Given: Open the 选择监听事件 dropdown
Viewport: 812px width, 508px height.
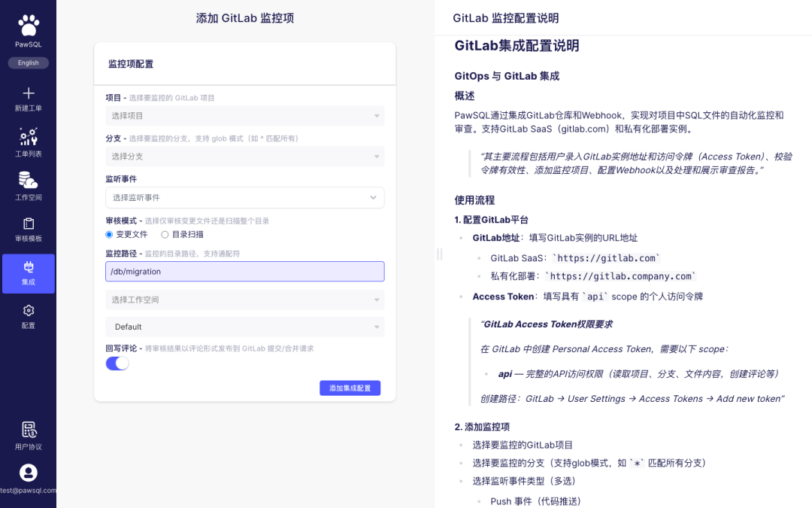Looking at the screenshot, I should coord(245,197).
